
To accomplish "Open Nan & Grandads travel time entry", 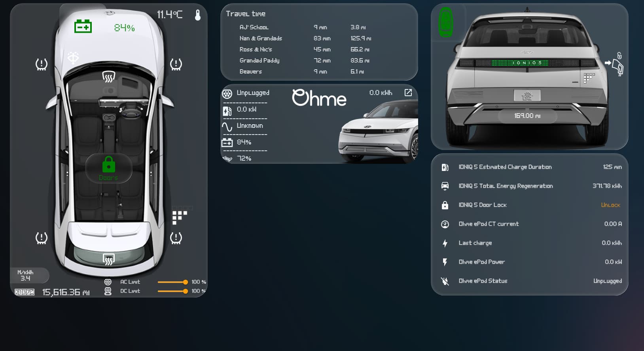I will tap(305, 38).
